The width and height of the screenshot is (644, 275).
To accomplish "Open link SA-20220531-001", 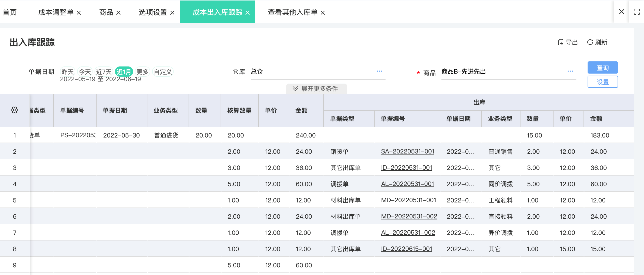I will [x=407, y=151].
